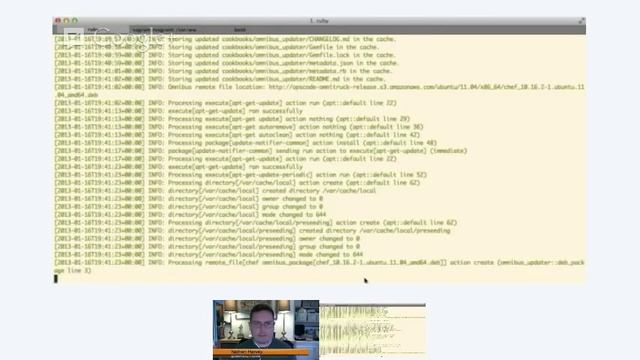
Task: Click 'created directory /var/cache/local' line
Action: (x=215, y=191)
